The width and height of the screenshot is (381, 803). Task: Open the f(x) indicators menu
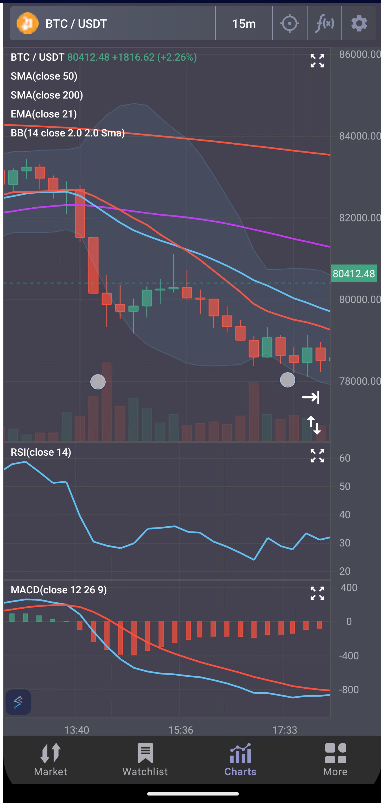tap(324, 24)
